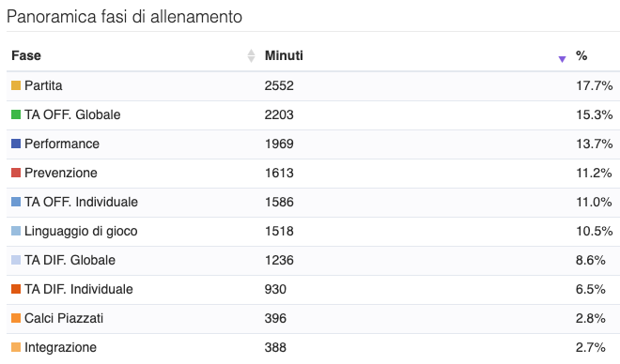This screenshot has width=620, height=364.
Task: Click the Linguaggio di gioco light blue swatch
Action: 16,231
